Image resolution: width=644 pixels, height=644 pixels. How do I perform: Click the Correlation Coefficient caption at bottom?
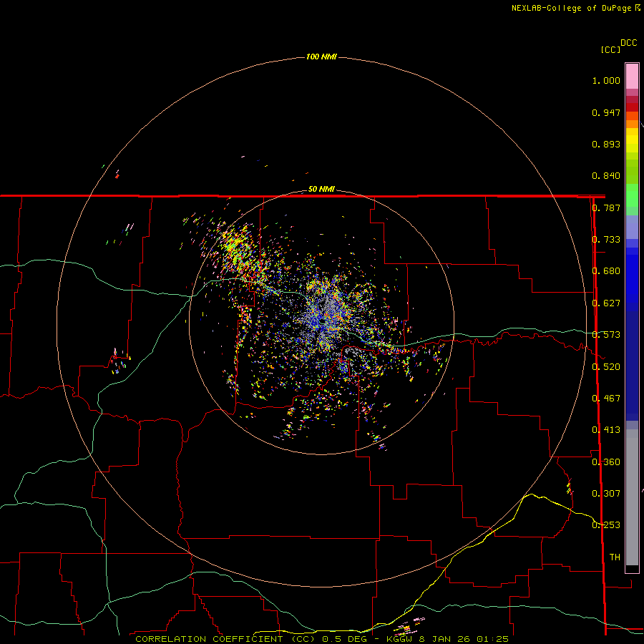(322, 639)
